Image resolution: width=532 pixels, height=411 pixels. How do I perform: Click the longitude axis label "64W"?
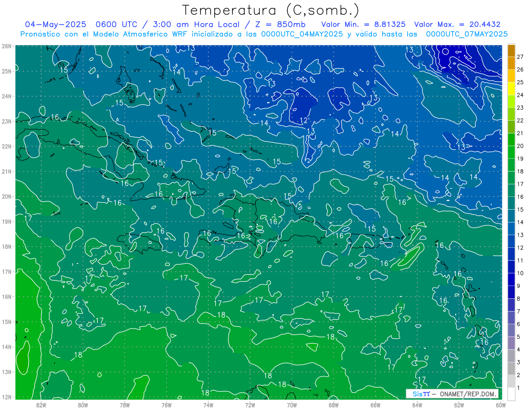pyautogui.click(x=417, y=404)
